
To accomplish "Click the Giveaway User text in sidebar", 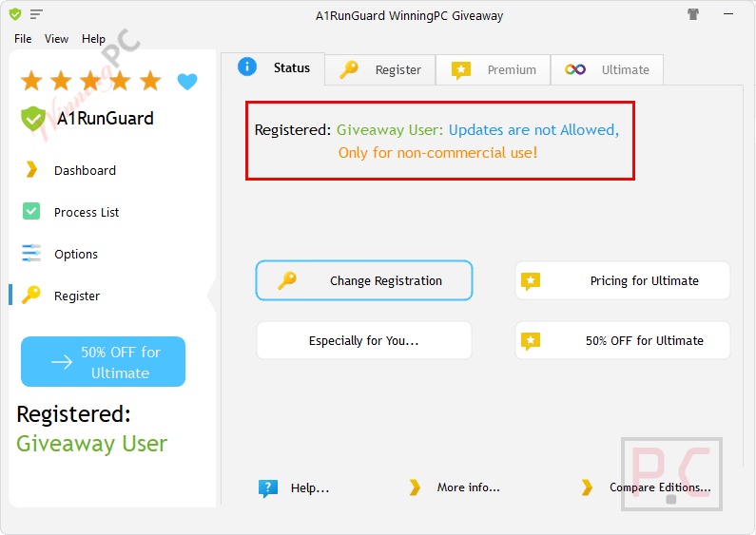I will pos(91,444).
